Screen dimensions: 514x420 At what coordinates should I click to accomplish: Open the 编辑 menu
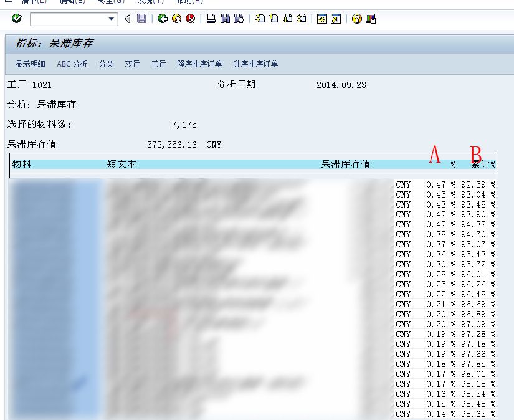point(72,2)
